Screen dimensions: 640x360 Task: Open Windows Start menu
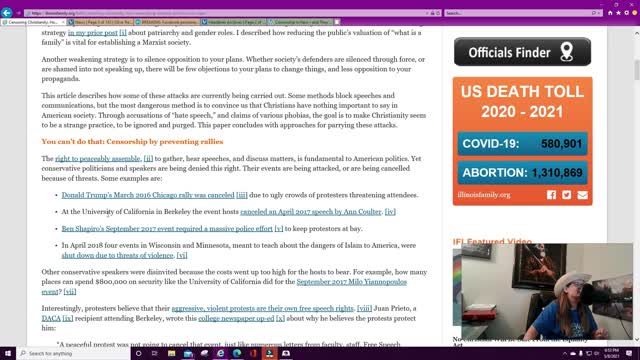point(8,353)
